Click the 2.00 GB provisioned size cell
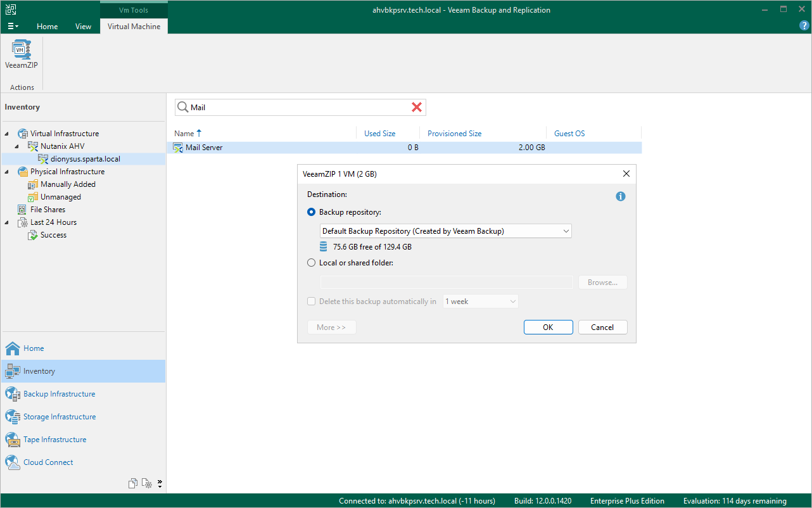Image resolution: width=812 pixels, height=508 pixels. coord(531,148)
